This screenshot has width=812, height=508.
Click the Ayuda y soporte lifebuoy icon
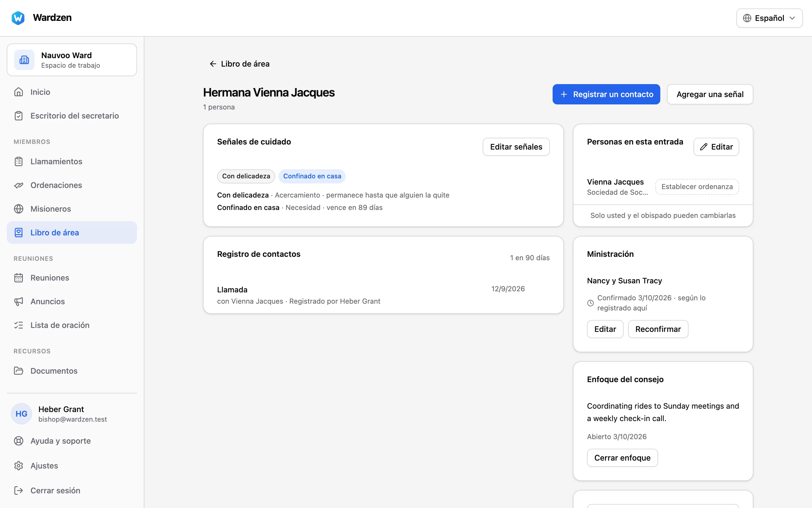(x=19, y=441)
